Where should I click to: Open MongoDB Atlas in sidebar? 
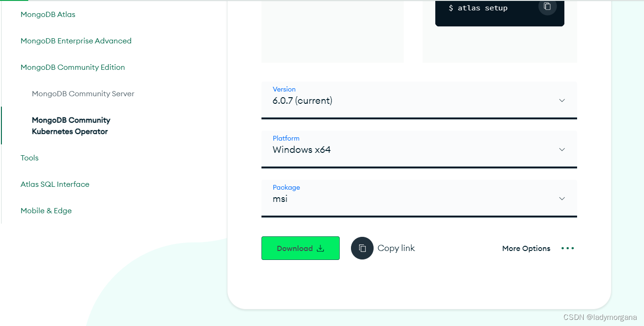coord(48,15)
